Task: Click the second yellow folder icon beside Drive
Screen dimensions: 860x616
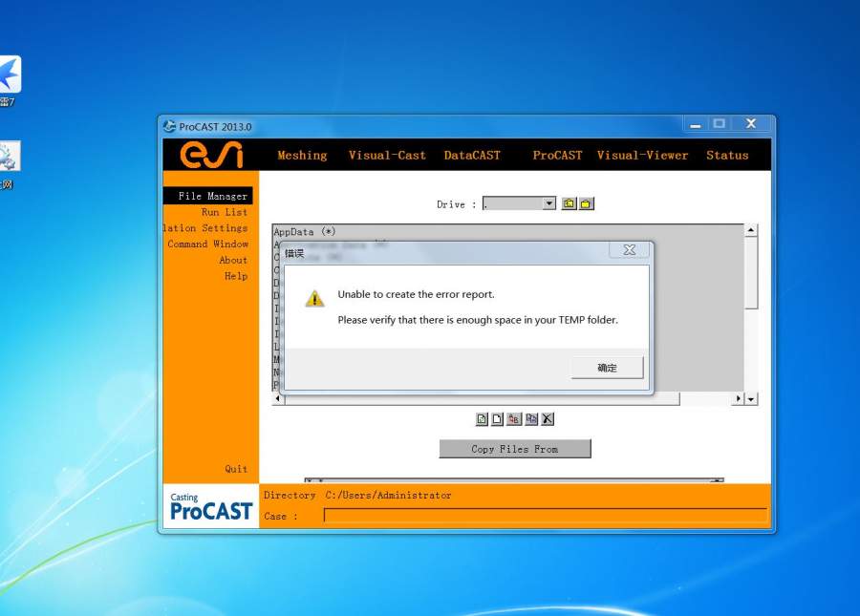Action: point(586,203)
